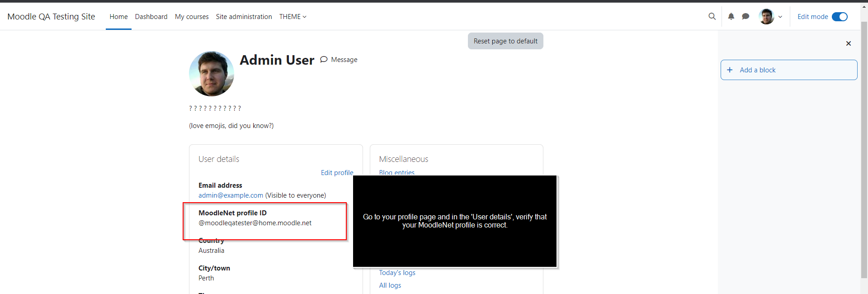Toggle the Edit mode switch
Image resolution: width=868 pixels, height=294 pixels.
pos(840,17)
